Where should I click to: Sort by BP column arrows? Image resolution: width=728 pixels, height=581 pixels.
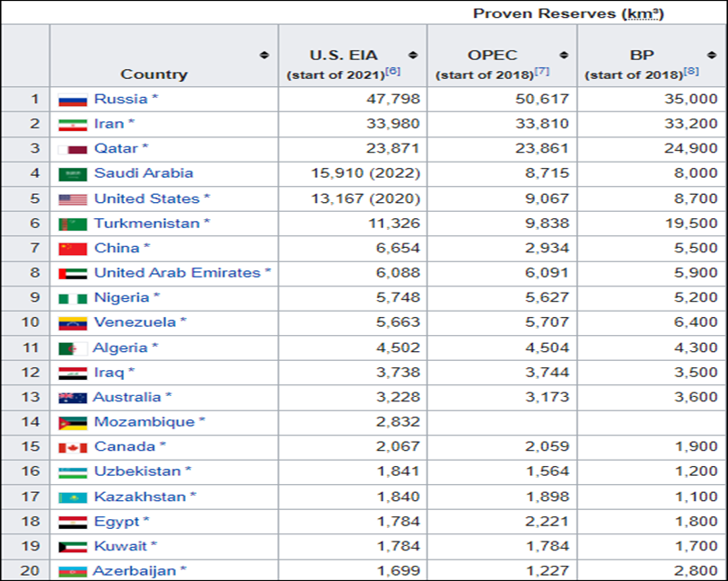click(x=713, y=56)
